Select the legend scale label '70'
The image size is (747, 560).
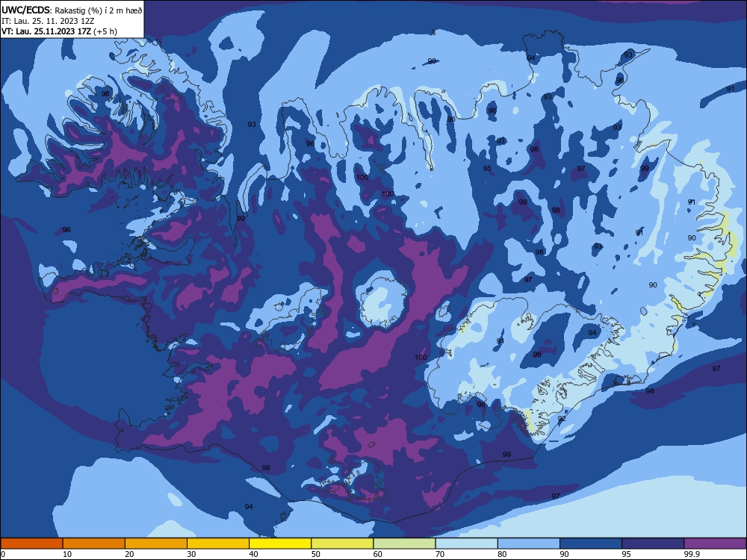pos(440,554)
